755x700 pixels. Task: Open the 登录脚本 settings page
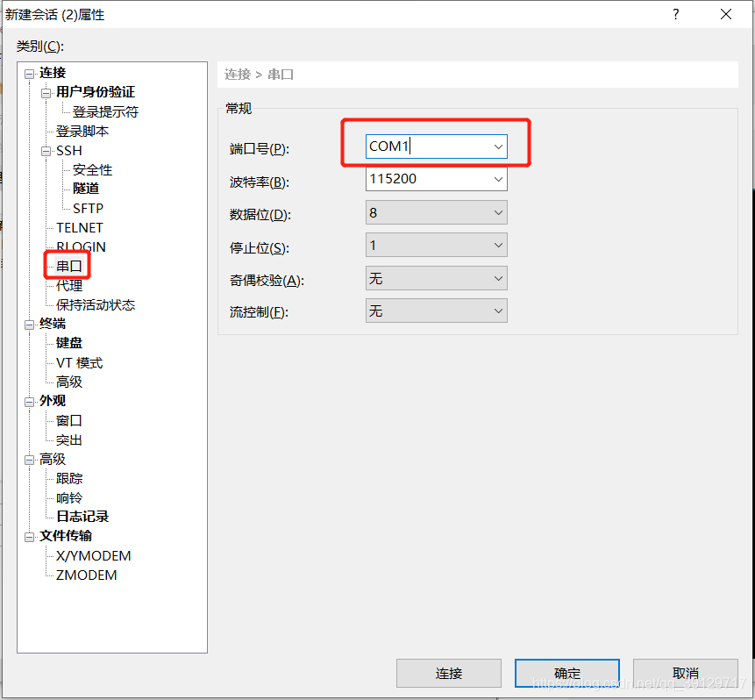pos(82,132)
